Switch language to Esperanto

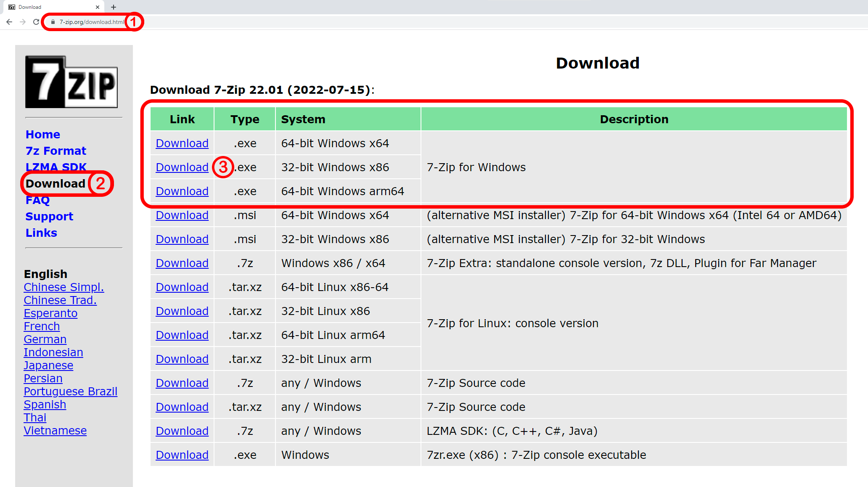[50, 313]
